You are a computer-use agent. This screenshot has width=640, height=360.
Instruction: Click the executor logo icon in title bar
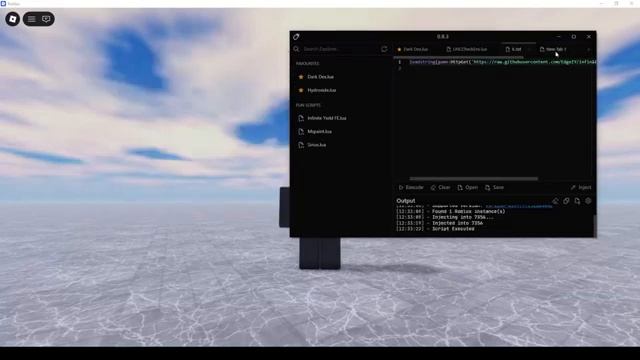point(296,37)
